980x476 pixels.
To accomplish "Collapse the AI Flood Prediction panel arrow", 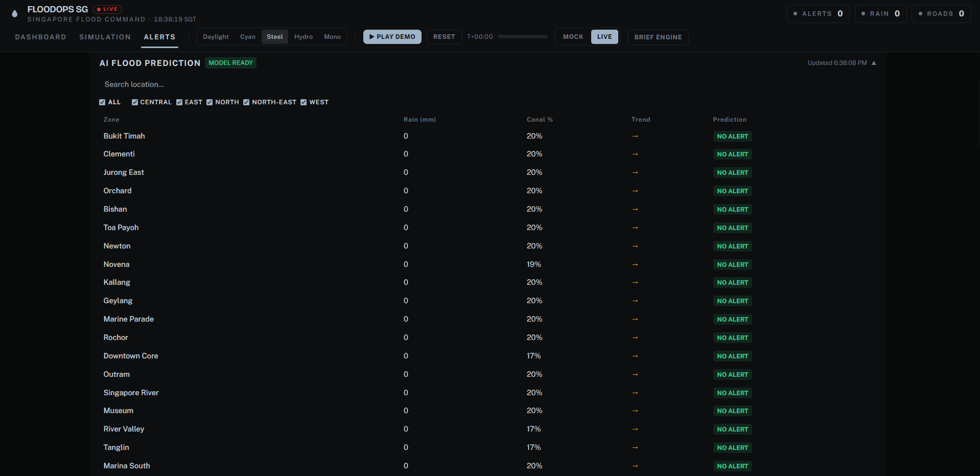I will tap(874, 63).
